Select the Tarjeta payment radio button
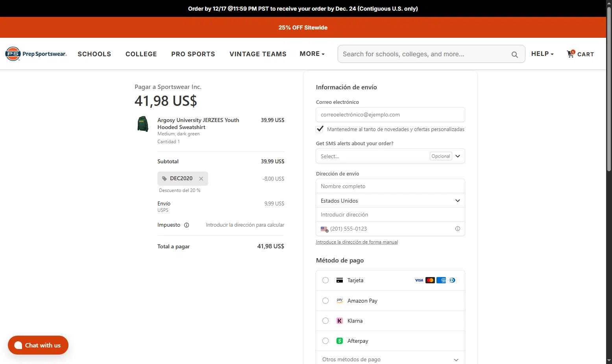 pos(325,280)
